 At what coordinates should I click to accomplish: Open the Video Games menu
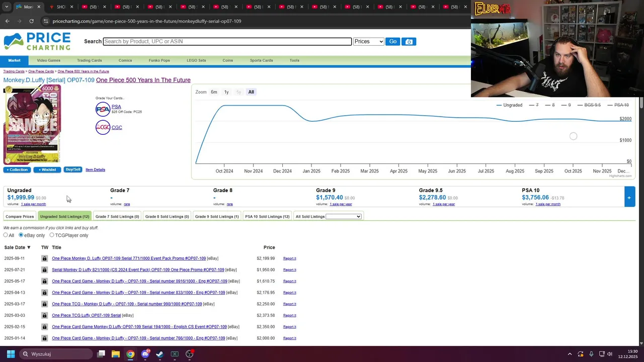[48, 60]
